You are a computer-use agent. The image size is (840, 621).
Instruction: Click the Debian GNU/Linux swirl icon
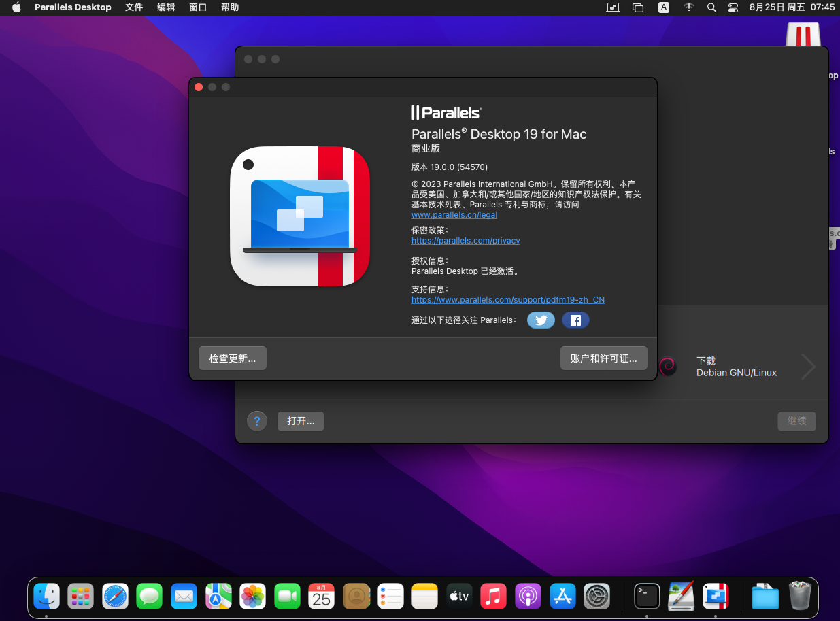click(x=667, y=367)
